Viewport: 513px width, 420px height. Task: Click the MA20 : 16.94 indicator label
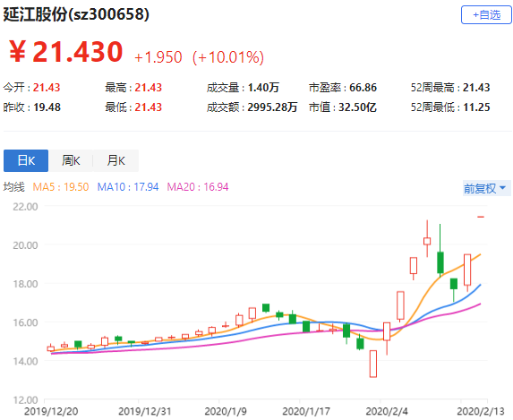point(198,187)
